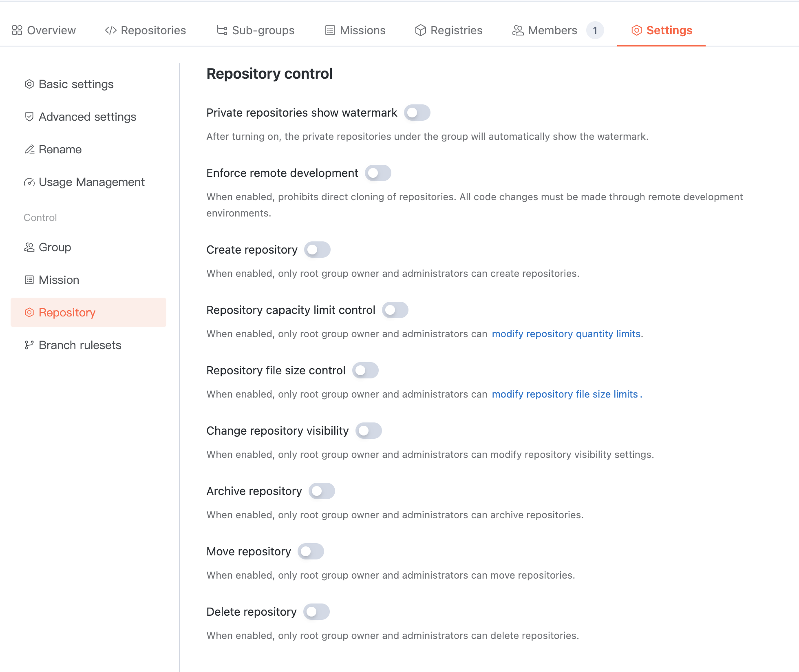This screenshot has width=799, height=672.
Task: Toggle Enforce remote development switch
Action: pos(378,173)
